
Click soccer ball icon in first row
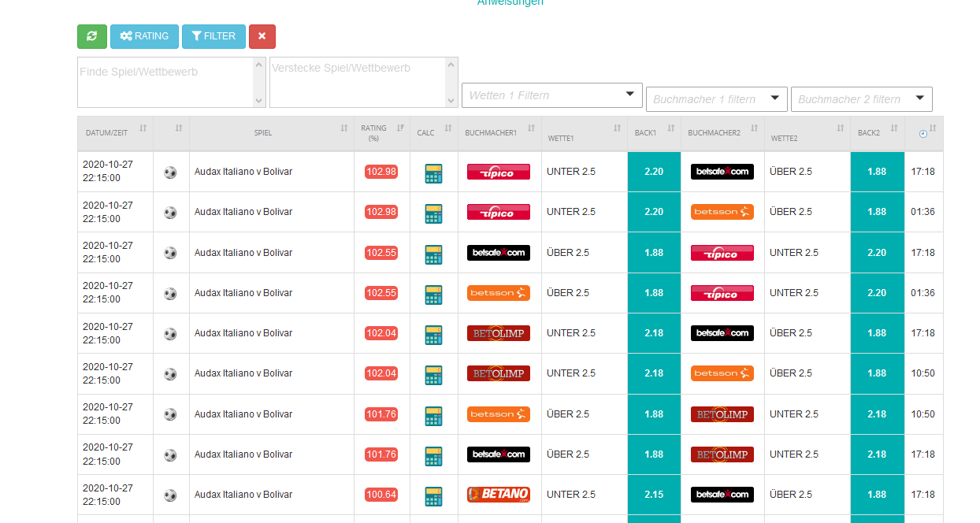click(x=170, y=172)
